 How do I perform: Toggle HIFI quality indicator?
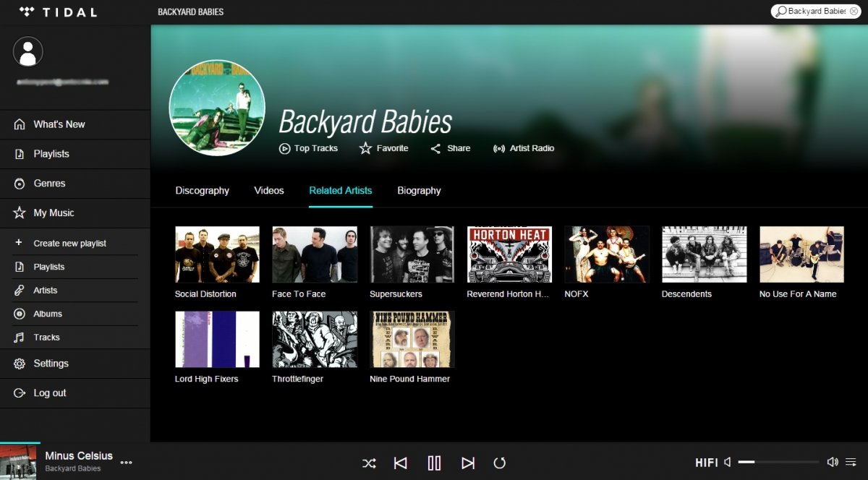click(x=707, y=463)
